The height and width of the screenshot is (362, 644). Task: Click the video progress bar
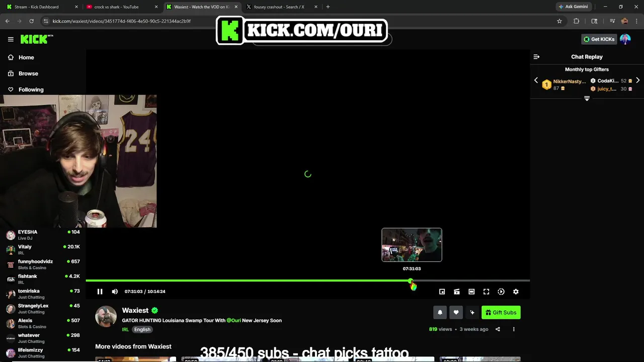[307, 281]
